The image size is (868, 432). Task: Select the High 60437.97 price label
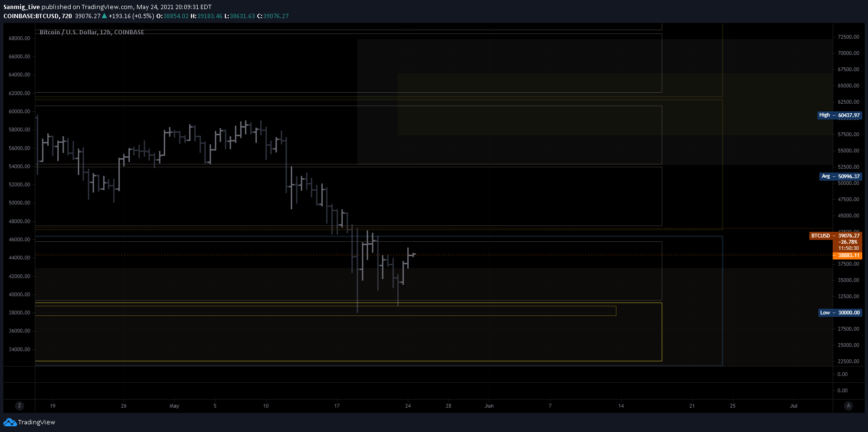[x=840, y=115]
